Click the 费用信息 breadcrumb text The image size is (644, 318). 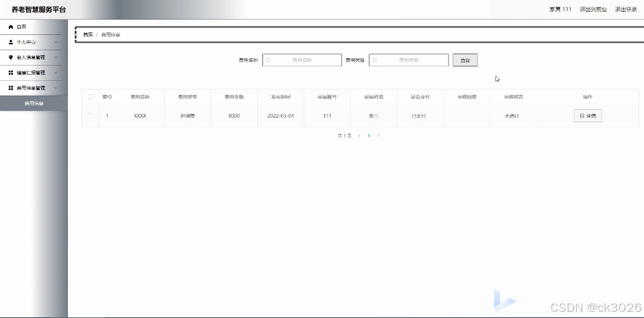111,34
